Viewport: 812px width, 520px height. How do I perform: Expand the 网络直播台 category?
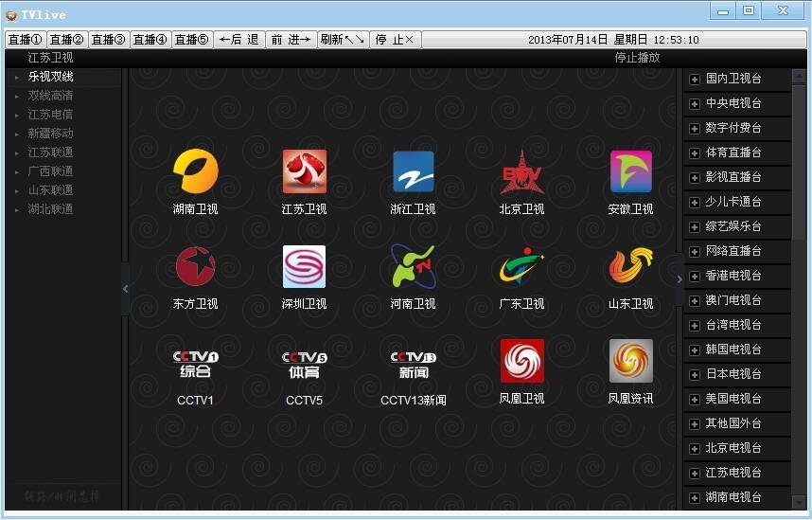(695, 252)
